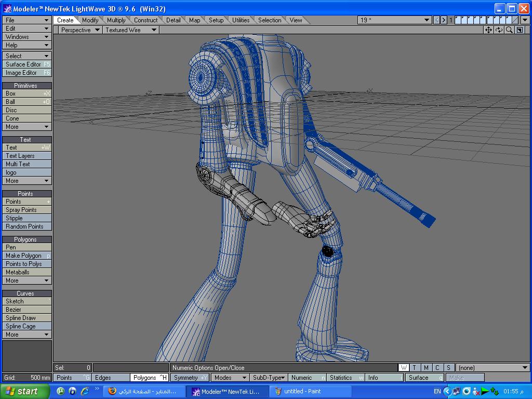Screen dimensions: 532x399
Task: Open the Construct tab
Action: pos(145,20)
